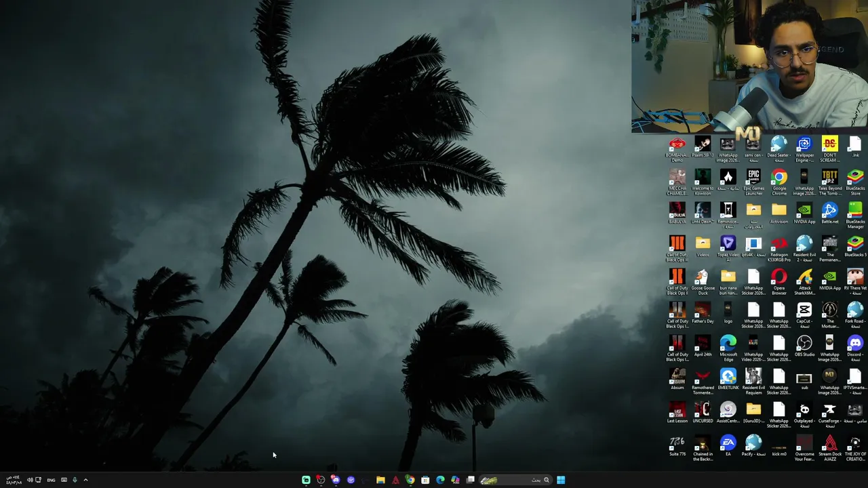Select the DON'T SCREAM desktop icon

[829, 149]
